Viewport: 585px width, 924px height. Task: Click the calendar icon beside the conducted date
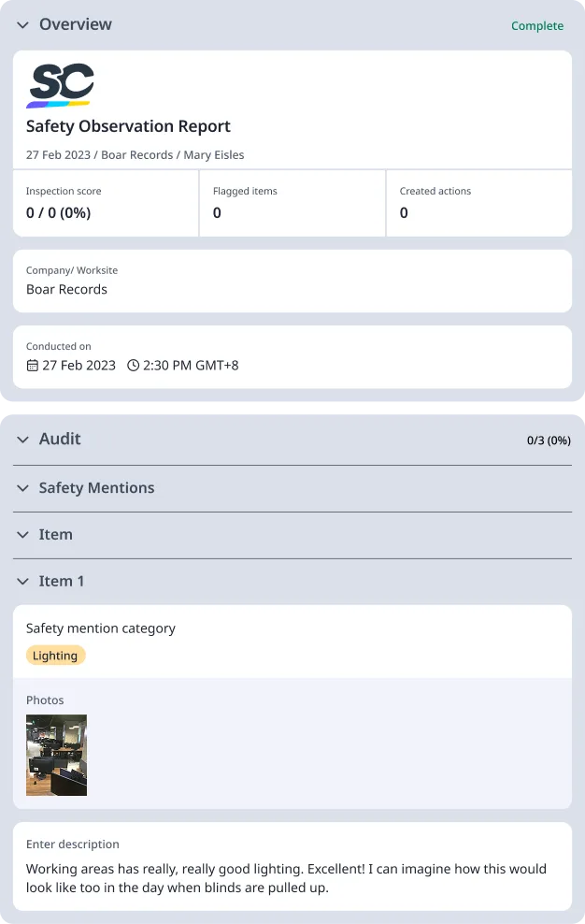(32, 366)
